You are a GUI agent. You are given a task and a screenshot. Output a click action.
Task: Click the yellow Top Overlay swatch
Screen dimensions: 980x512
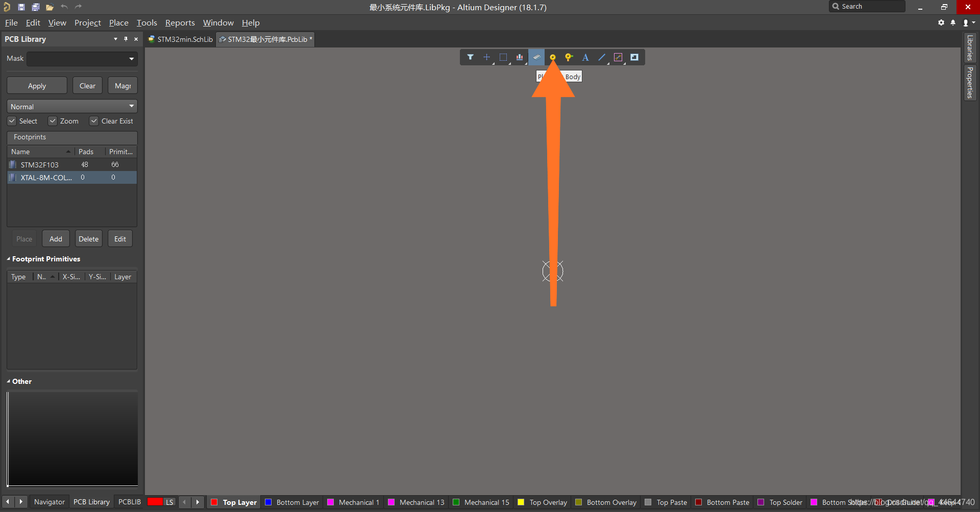point(521,502)
